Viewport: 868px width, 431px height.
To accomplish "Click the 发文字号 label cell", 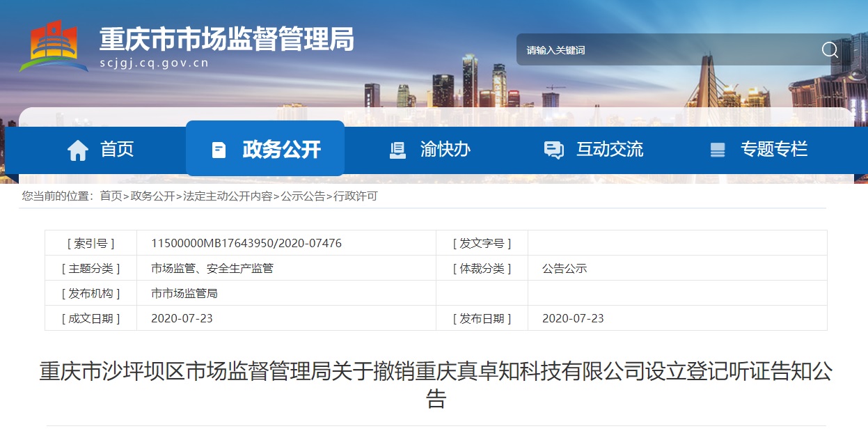I will [482, 243].
